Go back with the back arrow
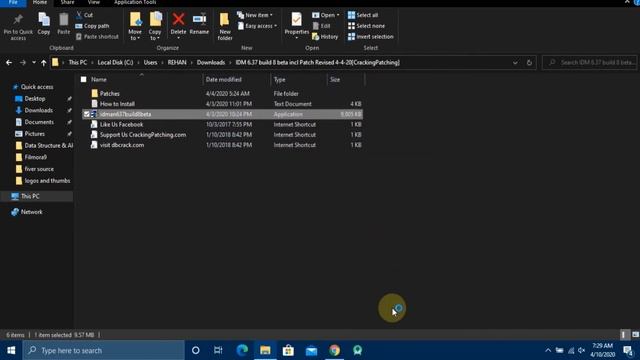Viewport: 640px width, 360px height. [x=9, y=62]
